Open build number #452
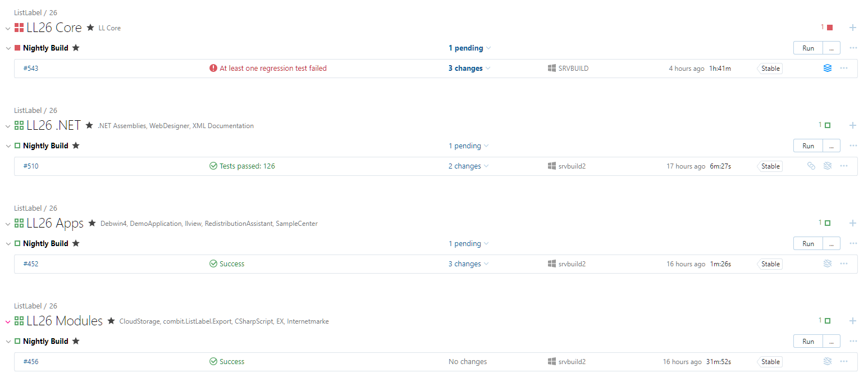The height and width of the screenshot is (377, 868). [31, 264]
